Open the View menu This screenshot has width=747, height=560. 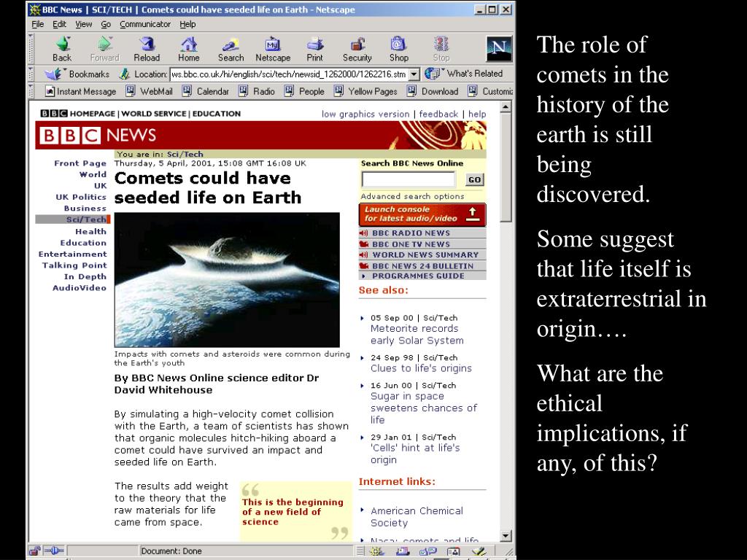tap(83, 24)
